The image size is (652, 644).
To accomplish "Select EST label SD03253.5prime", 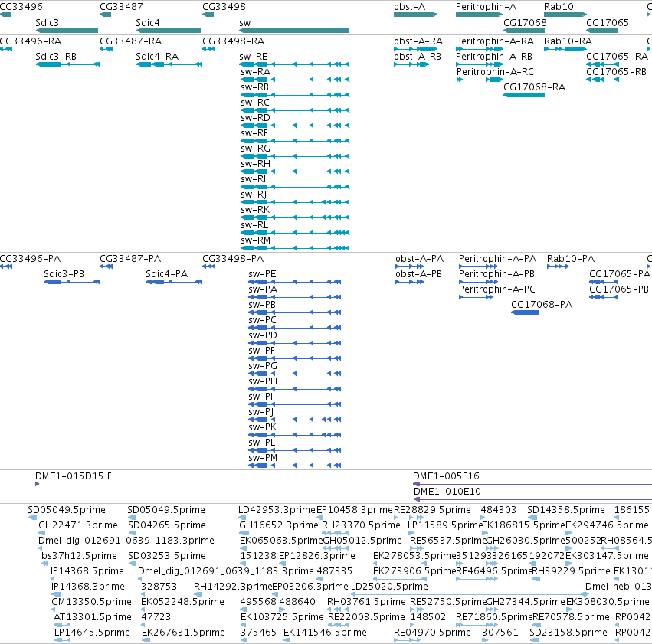I will point(167,556).
